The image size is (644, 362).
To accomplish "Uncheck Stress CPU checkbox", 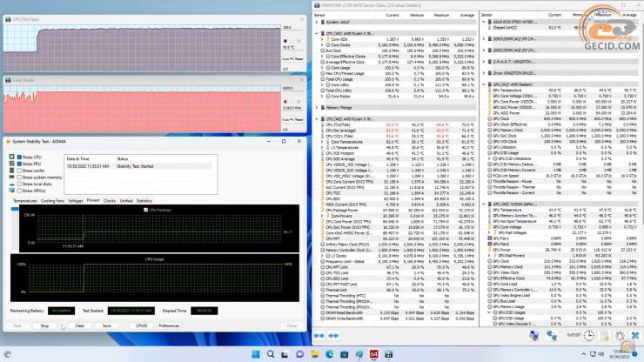I will [19, 157].
